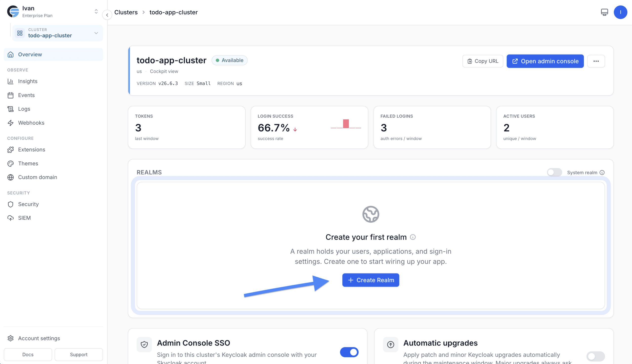
Task: Click the cluster grid icon
Action: click(x=20, y=33)
